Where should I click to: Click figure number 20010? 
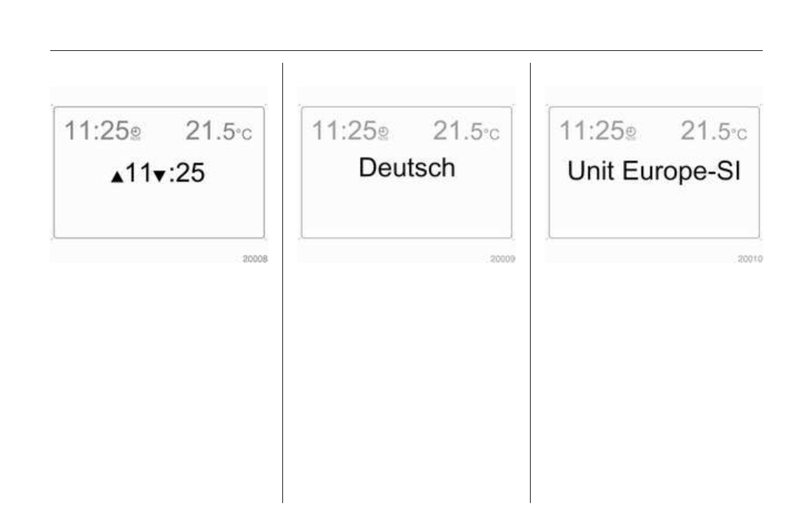750,259
